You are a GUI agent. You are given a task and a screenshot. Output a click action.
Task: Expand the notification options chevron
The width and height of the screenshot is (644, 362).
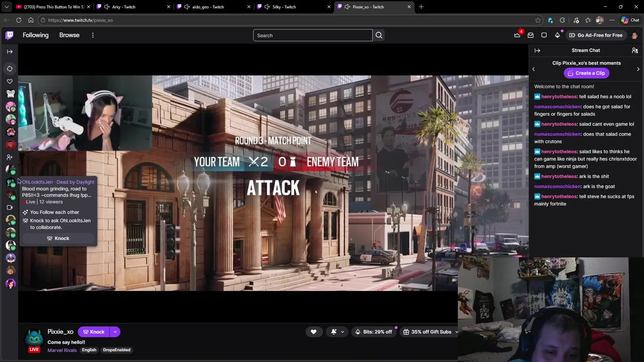(x=343, y=332)
